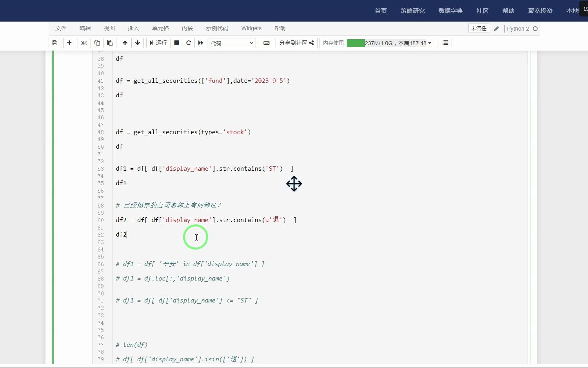Click the commented df.loc display_name line
The width and height of the screenshot is (588, 368).
click(x=173, y=279)
